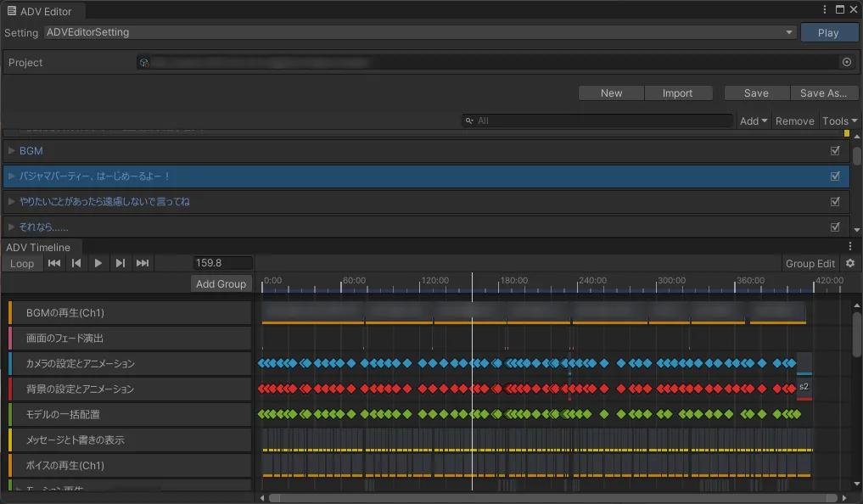This screenshot has width=863, height=504.
Task: Click the Project object picker icon
Action: 846,63
